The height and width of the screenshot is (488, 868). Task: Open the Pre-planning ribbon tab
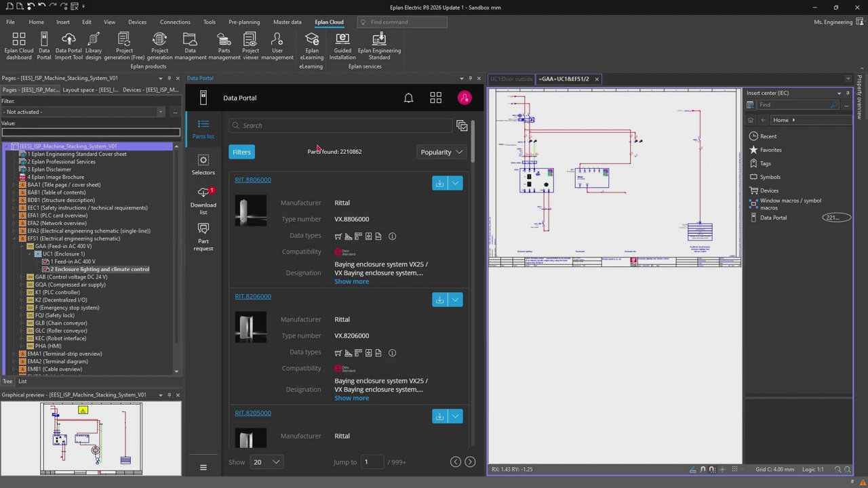click(x=243, y=22)
